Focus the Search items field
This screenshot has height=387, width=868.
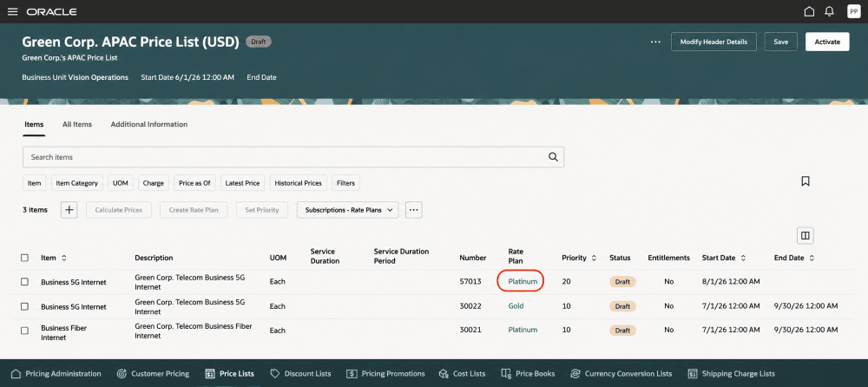pos(293,157)
